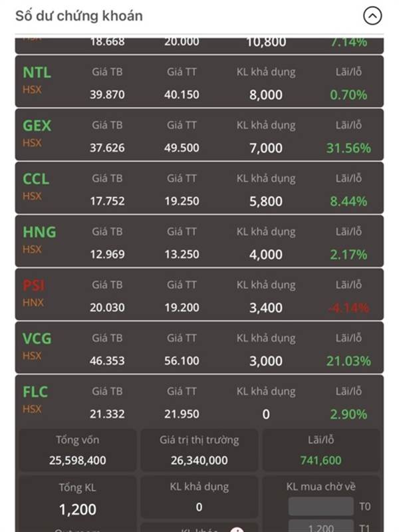Click PSI loss value -4.14%
This screenshot has height=532, width=399.
[x=348, y=308]
